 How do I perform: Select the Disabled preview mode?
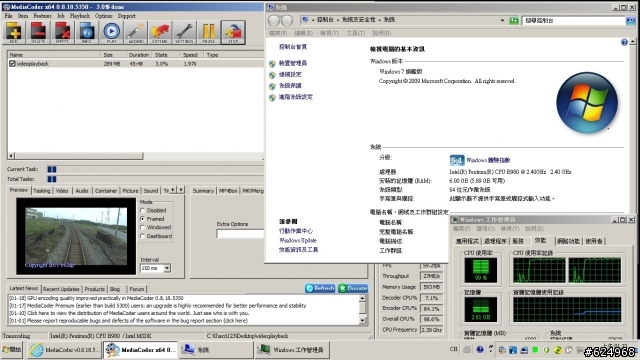coord(142,211)
